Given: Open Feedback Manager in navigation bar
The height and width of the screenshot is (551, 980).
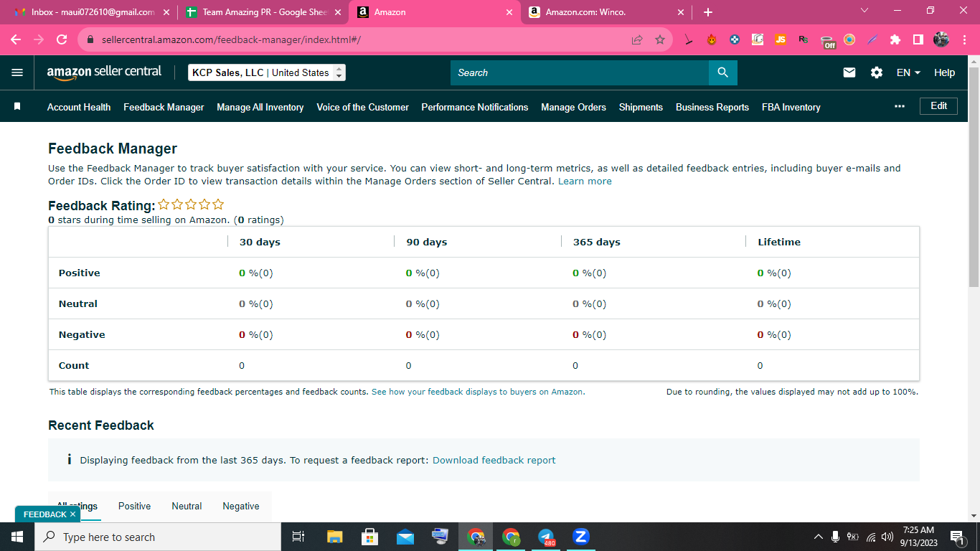Looking at the screenshot, I should tap(164, 107).
